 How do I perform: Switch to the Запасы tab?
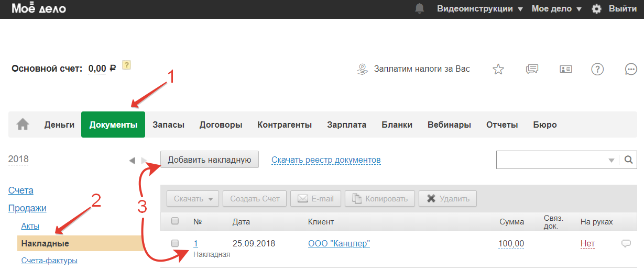coord(168,125)
